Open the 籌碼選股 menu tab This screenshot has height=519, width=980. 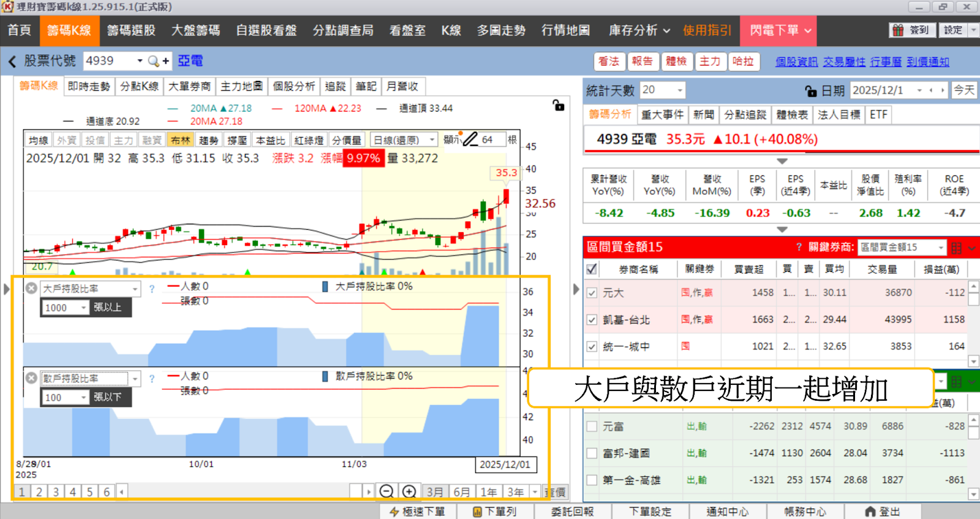(131, 31)
